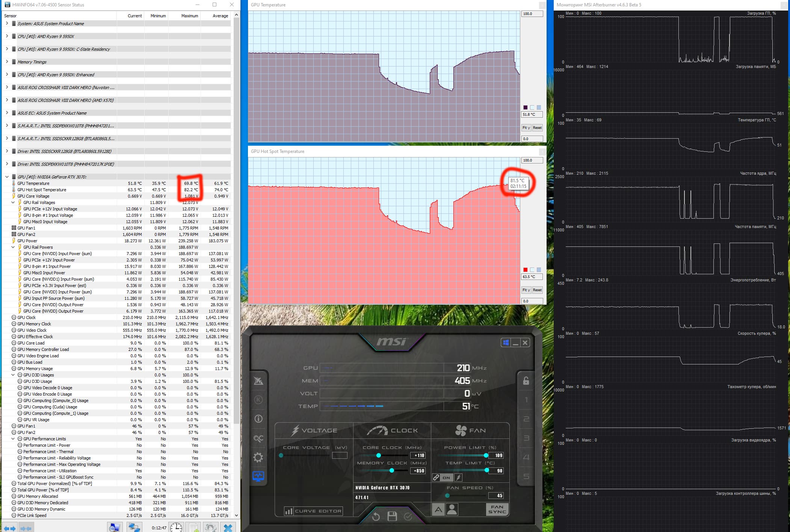Click the profile lock icon

point(526,381)
